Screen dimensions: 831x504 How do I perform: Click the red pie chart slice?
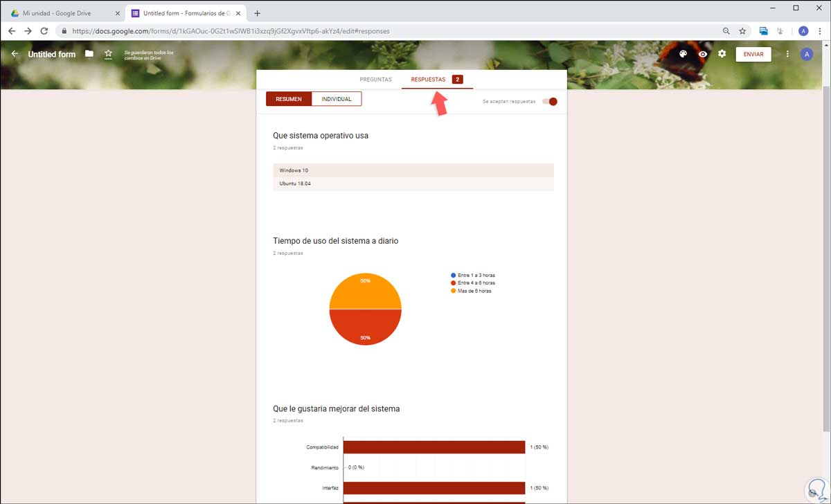click(365, 327)
